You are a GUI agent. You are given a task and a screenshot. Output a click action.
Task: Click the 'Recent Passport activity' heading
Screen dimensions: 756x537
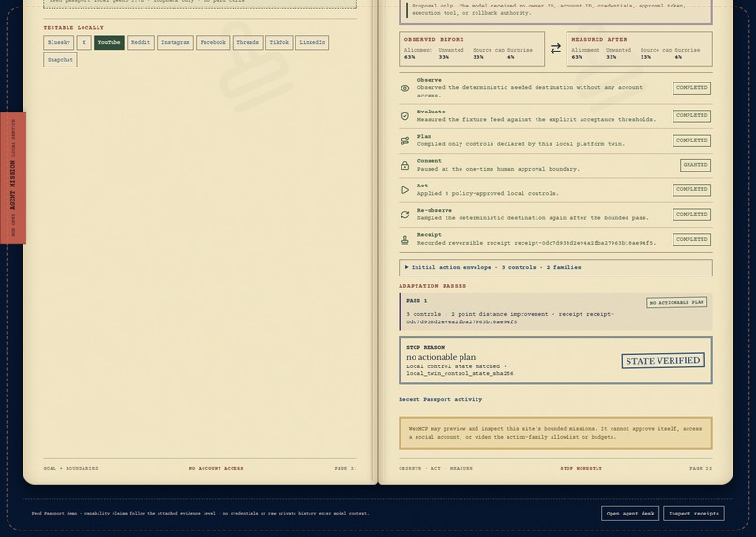(x=440, y=400)
